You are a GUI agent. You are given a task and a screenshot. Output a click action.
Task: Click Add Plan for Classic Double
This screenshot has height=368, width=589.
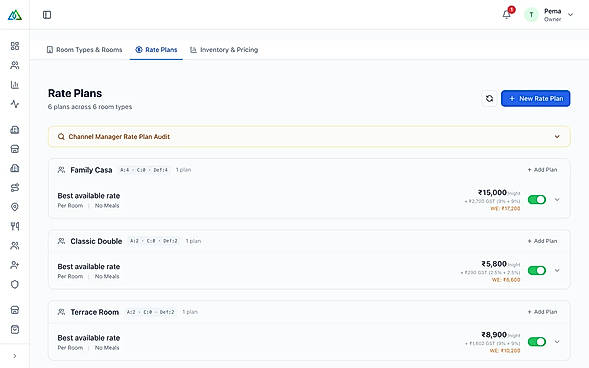pos(542,241)
